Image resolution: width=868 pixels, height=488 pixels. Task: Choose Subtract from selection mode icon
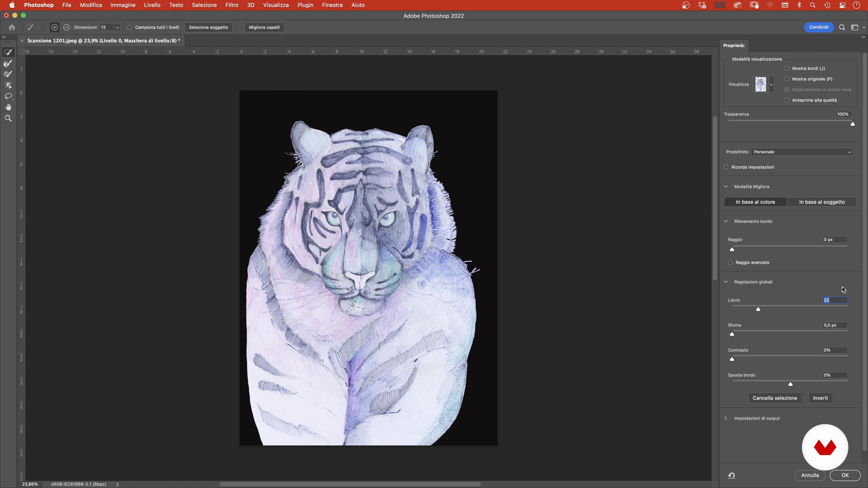click(66, 27)
